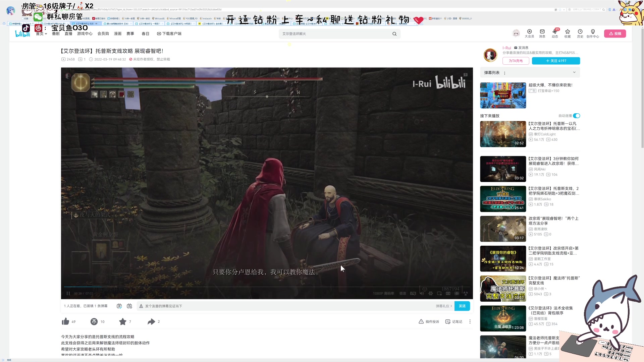Open the I-Rui uploader name link
The image size is (644, 362).
tap(506, 48)
